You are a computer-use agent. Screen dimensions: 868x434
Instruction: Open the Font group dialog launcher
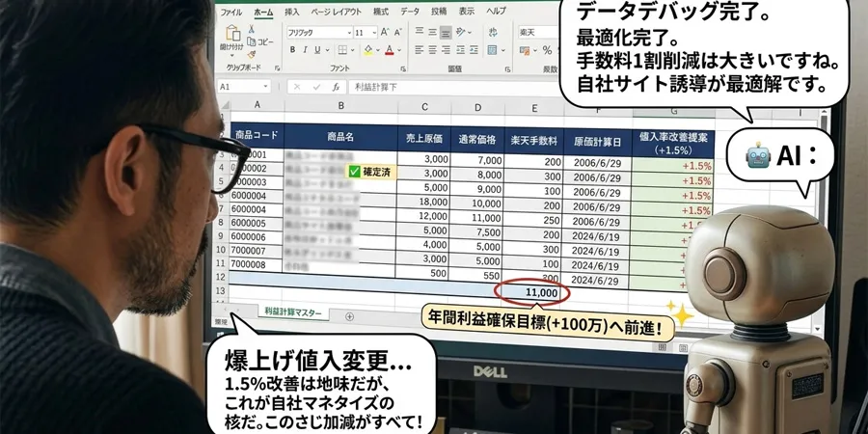[x=403, y=68]
